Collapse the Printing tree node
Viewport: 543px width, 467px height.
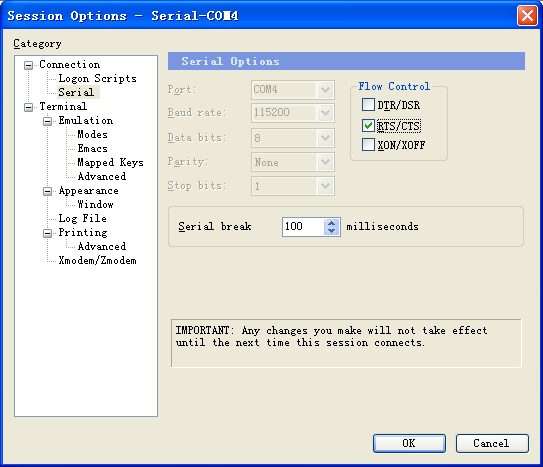point(47,233)
